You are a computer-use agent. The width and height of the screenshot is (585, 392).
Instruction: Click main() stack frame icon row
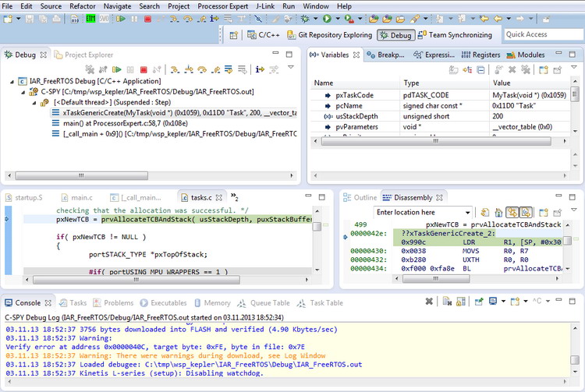pyautogui.click(x=55, y=123)
